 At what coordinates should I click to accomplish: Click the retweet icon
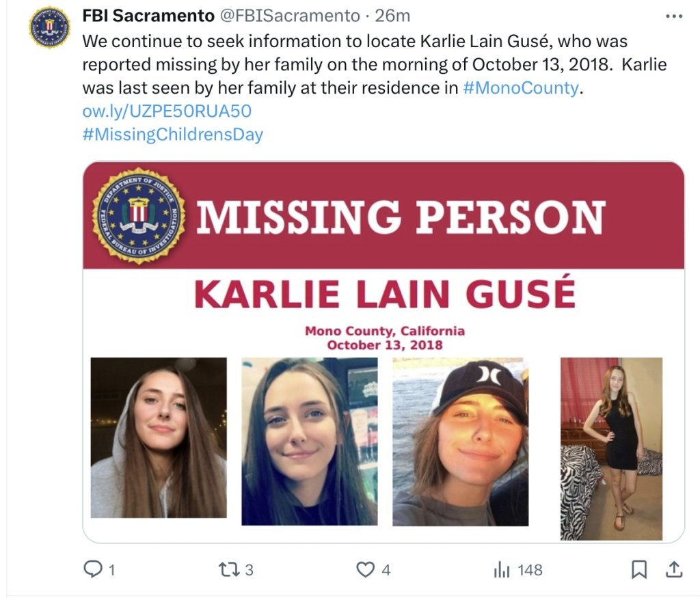coord(228,569)
